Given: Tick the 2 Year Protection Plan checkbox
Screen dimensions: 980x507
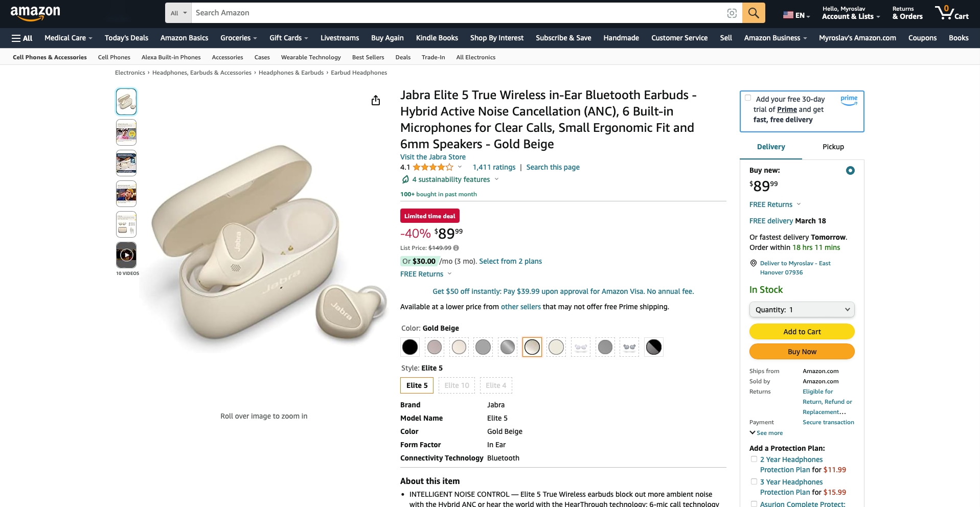Looking at the screenshot, I should click(x=754, y=459).
